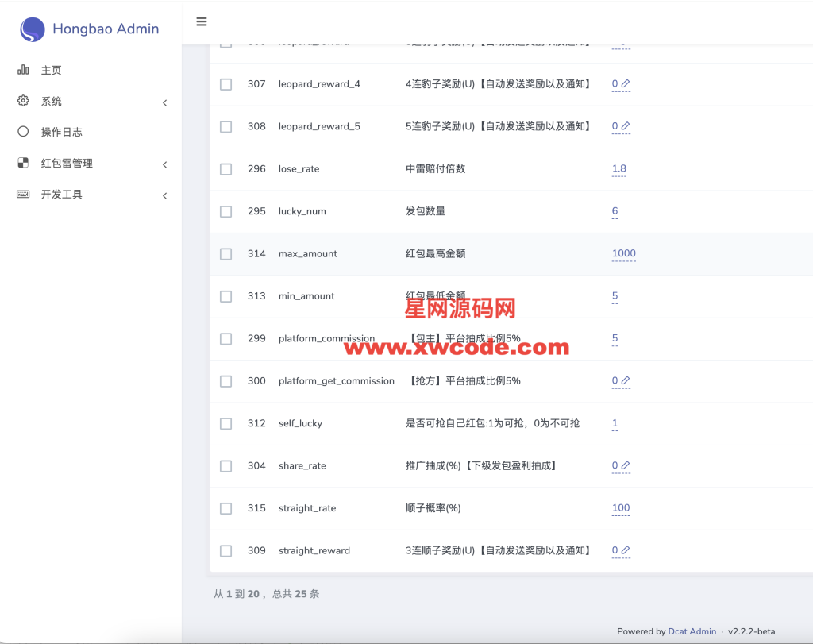The width and height of the screenshot is (813, 644).
Task: Toggle the sidebar with hamburger menu icon
Action: [202, 21]
